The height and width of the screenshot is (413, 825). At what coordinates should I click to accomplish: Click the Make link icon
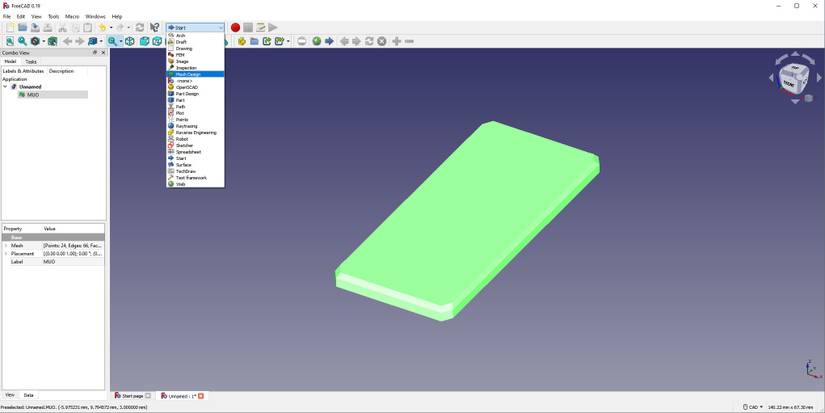(267, 41)
